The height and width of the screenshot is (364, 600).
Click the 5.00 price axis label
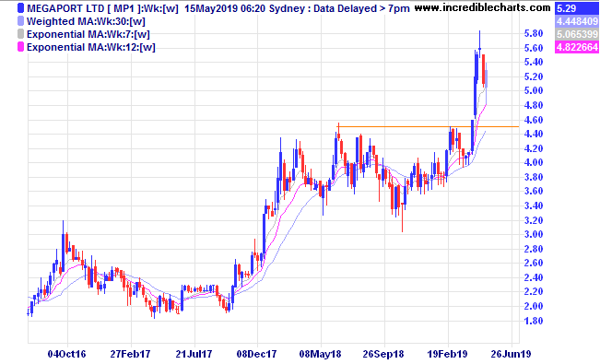click(x=534, y=90)
